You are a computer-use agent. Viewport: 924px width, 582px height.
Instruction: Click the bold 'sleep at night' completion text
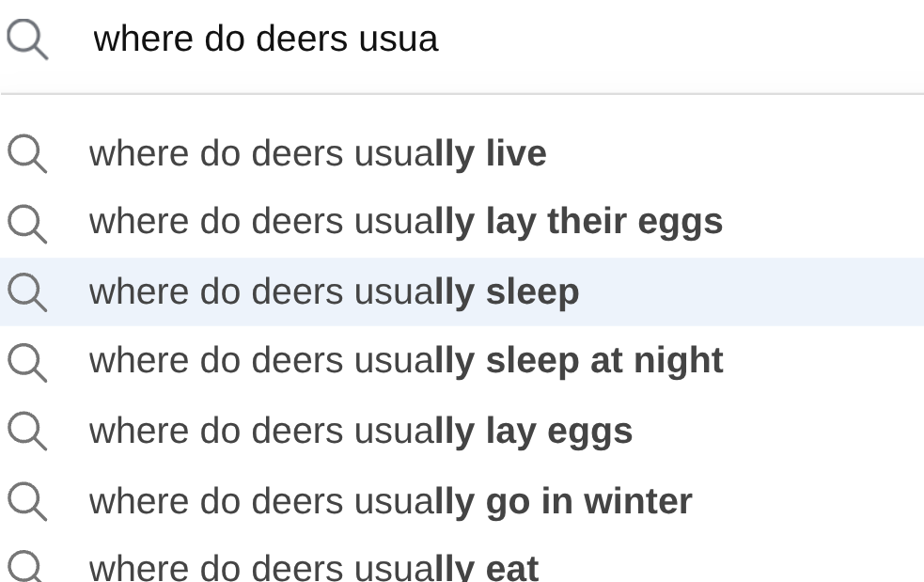(603, 362)
